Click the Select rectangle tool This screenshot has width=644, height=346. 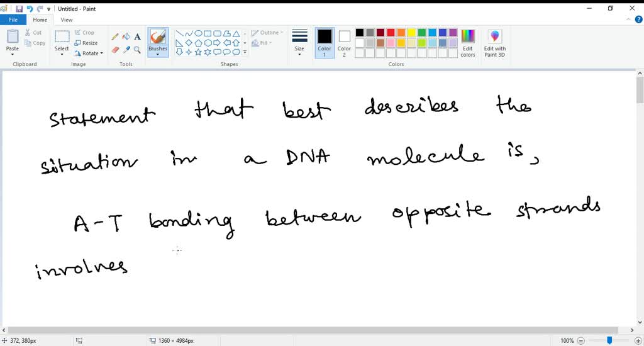tap(62, 36)
